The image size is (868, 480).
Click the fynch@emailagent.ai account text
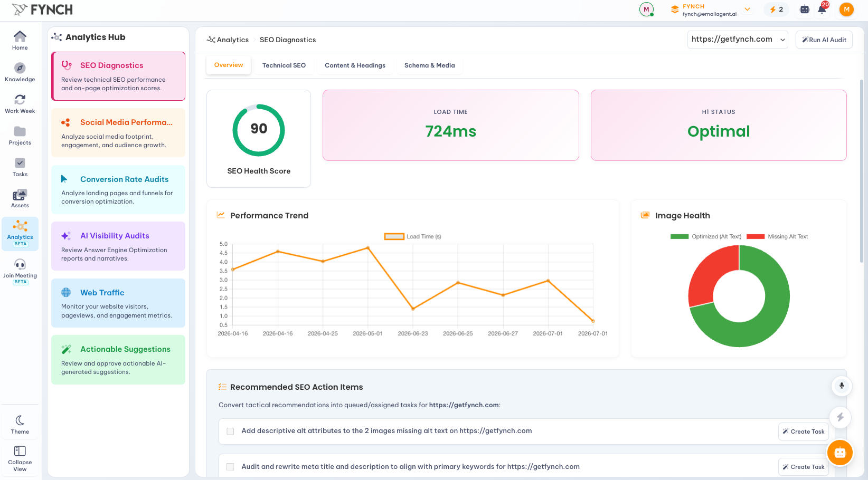click(x=710, y=14)
